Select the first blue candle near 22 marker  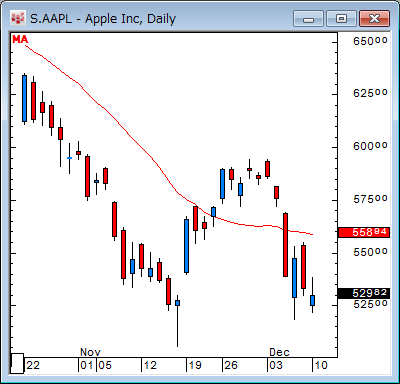24,99
